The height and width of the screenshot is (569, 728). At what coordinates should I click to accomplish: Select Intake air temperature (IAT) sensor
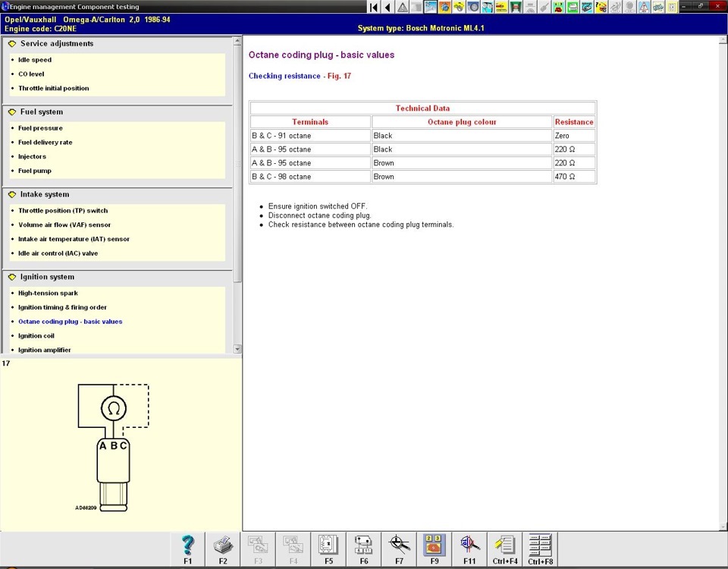[74, 239]
